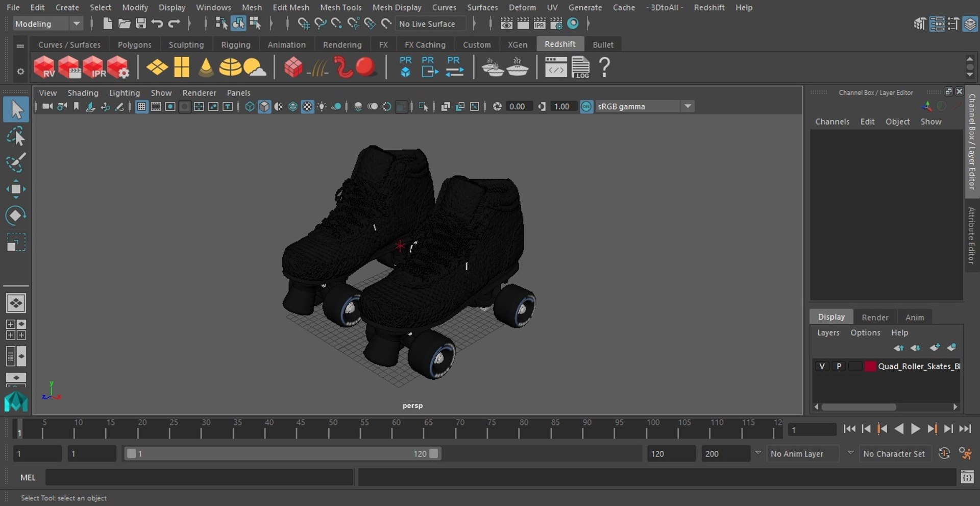
Task: Choose the Lasso select tool
Action: coord(16,136)
